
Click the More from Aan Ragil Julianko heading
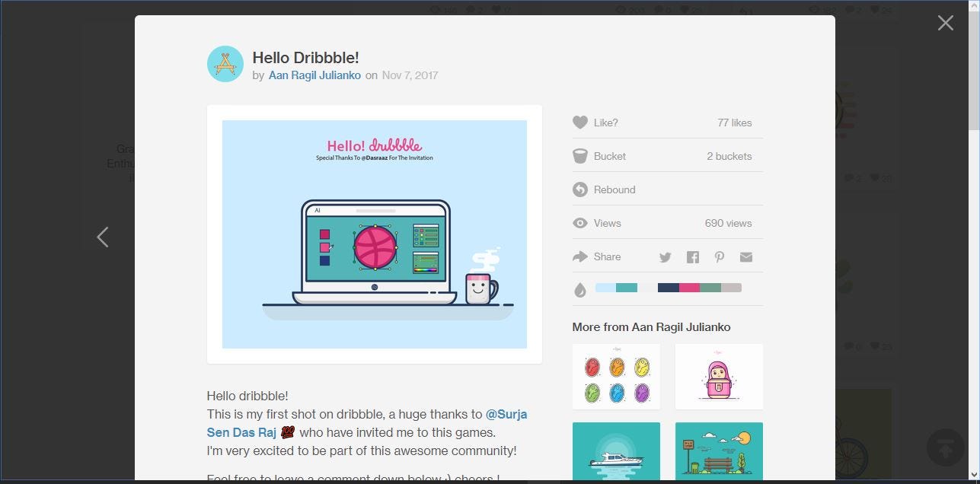[651, 327]
